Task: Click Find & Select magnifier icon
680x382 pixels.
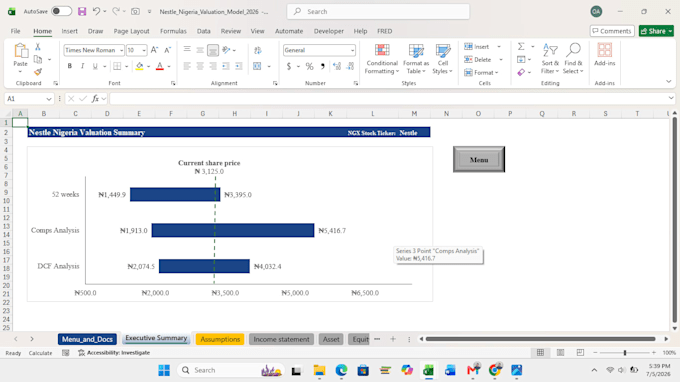Action: 573,50
